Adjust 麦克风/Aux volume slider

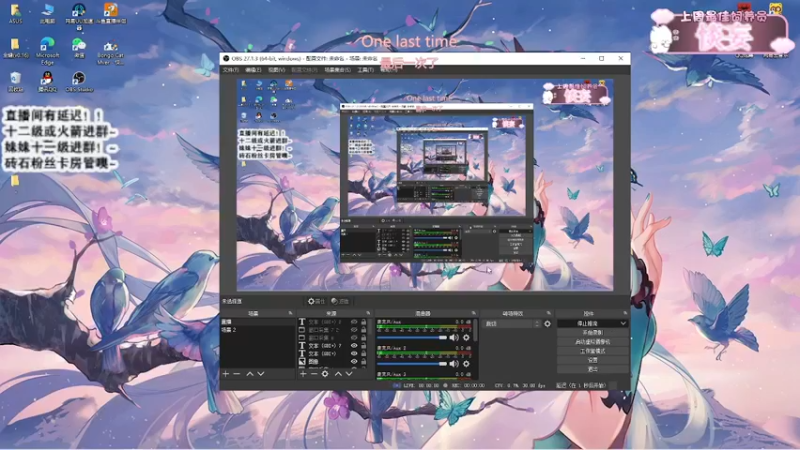(x=412, y=337)
